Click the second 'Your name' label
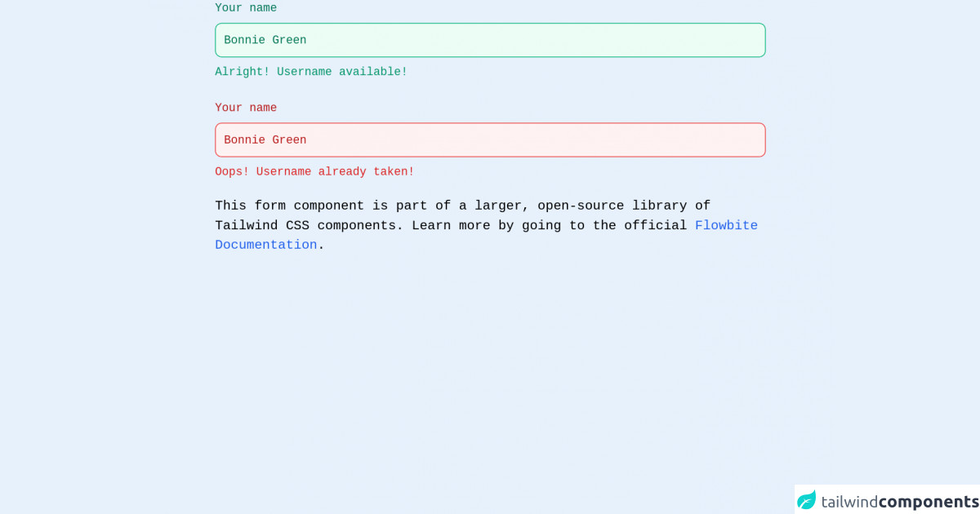The image size is (980, 514). click(245, 107)
